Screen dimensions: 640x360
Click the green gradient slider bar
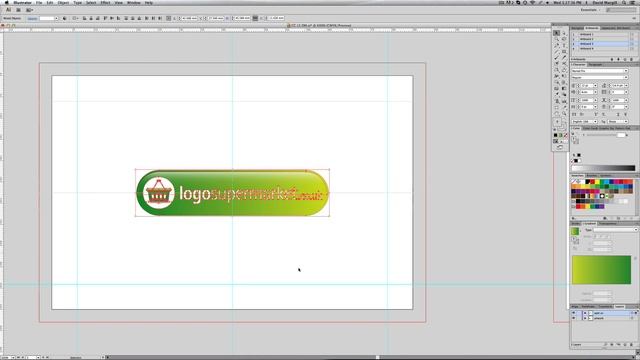click(x=602, y=270)
